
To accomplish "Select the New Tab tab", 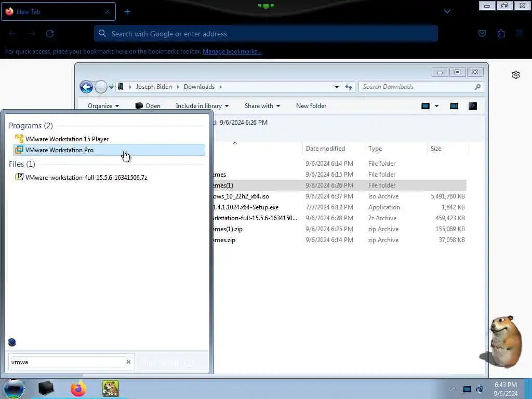I will click(x=58, y=11).
